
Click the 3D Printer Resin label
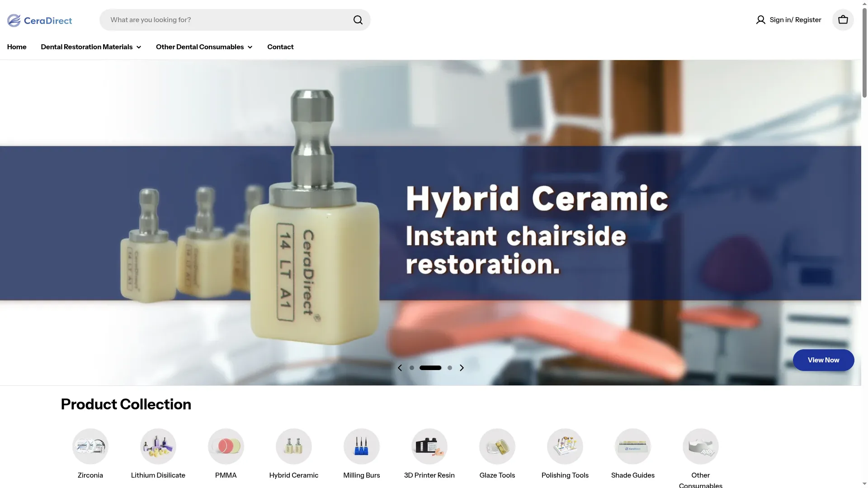click(x=429, y=475)
